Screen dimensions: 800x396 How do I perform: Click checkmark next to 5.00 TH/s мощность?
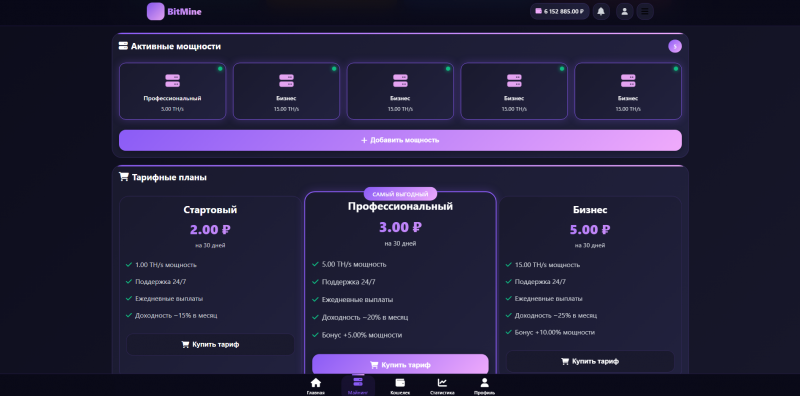[x=315, y=264]
